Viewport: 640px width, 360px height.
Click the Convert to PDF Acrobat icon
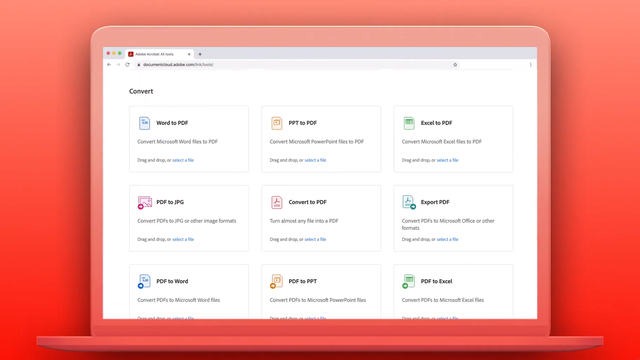pos(277,202)
